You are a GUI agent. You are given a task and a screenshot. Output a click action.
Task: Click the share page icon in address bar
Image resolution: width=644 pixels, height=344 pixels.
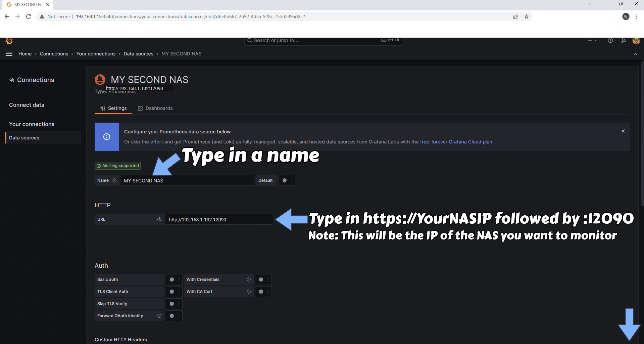click(516, 16)
